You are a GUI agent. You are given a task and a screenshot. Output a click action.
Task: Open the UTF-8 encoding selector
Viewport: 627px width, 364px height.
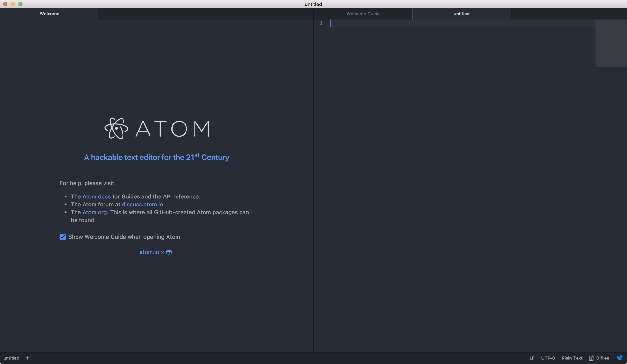point(548,358)
